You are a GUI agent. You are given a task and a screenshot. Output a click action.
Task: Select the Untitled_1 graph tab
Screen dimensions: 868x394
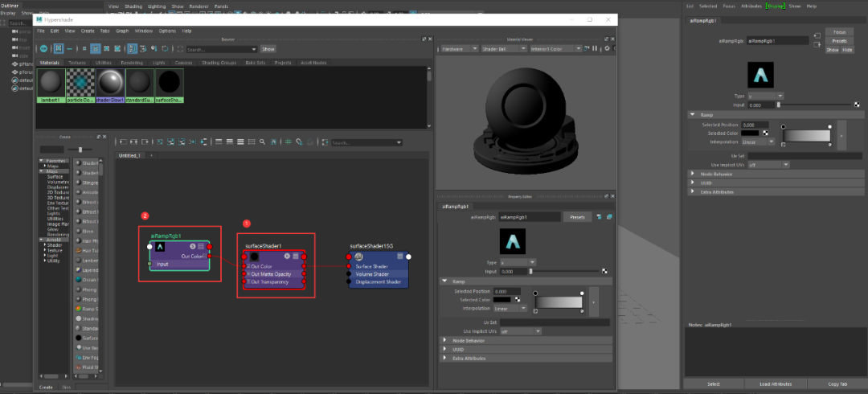pyautogui.click(x=129, y=156)
